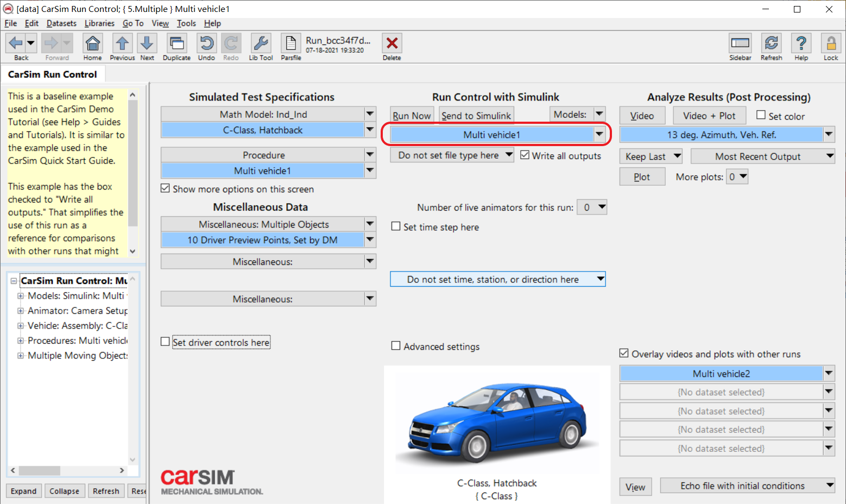
Task: Open the Tools menu
Action: pyautogui.click(x=186, y=23)
